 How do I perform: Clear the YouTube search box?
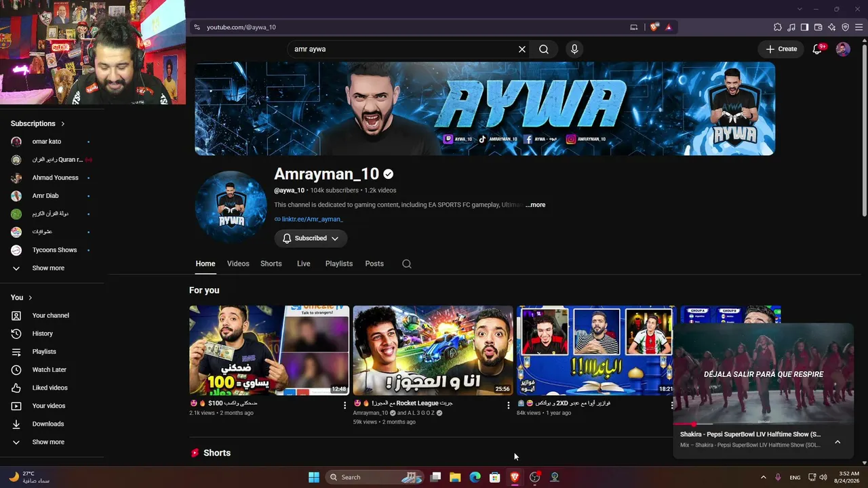tap(522, 49)
